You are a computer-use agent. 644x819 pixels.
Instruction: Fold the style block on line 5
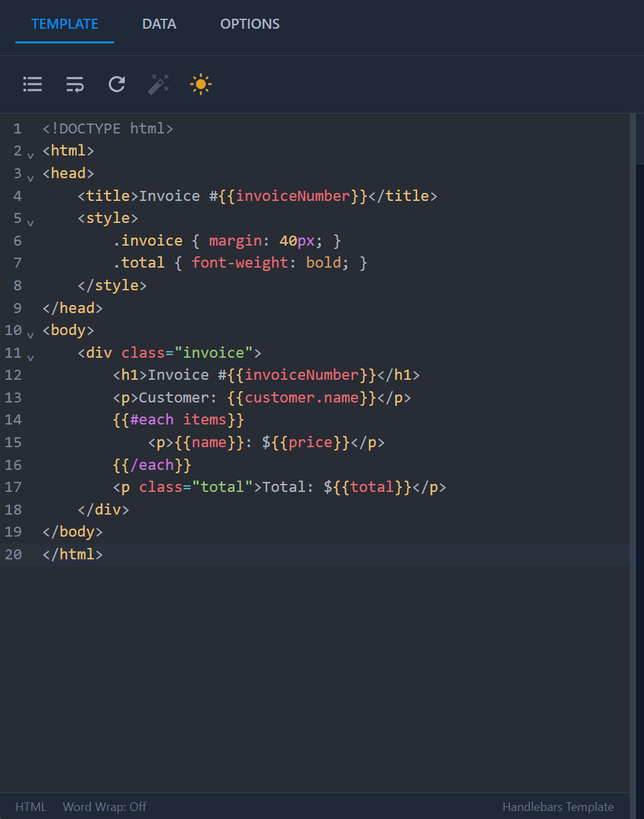[x=30, y=222]
